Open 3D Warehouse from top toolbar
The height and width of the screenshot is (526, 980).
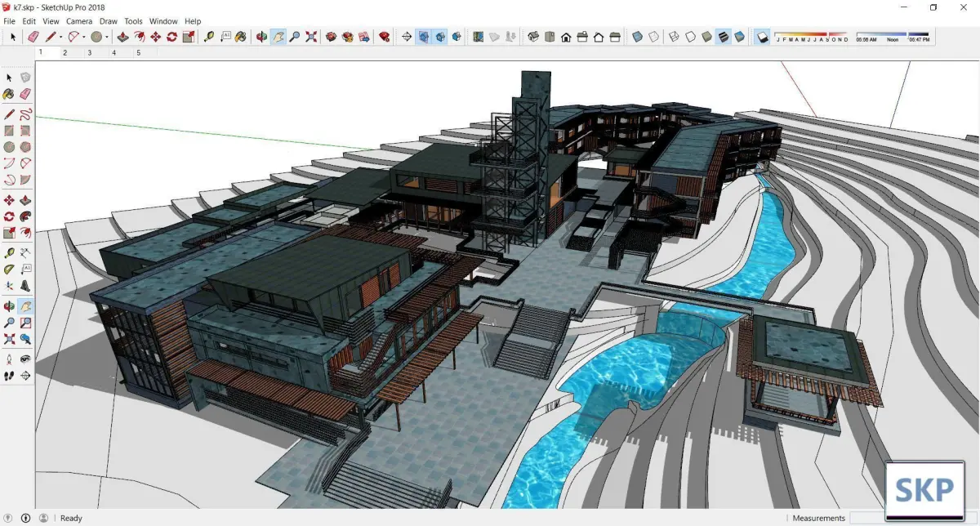[x=331, y=37]
